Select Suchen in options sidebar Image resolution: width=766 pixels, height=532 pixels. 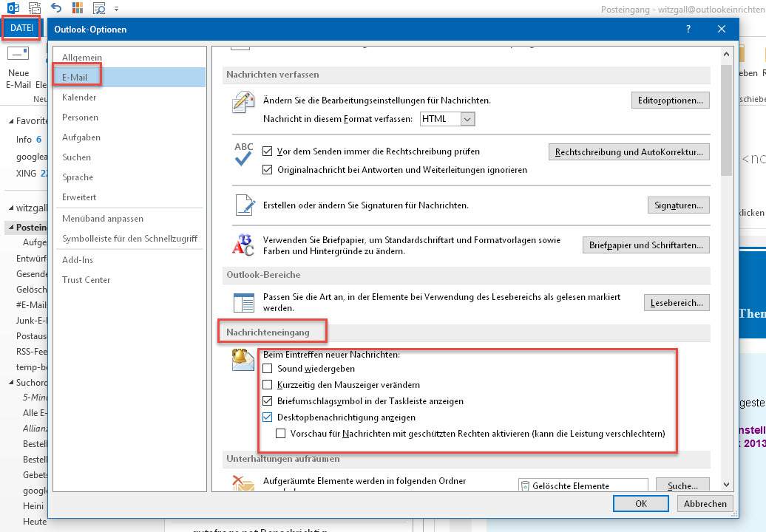pos(129,157)
